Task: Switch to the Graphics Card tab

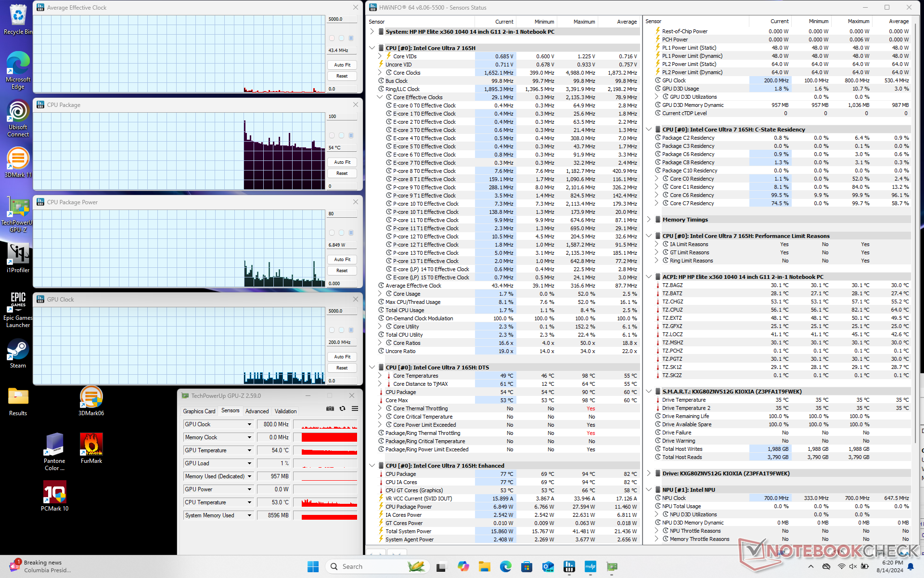Action: point(199,411)
